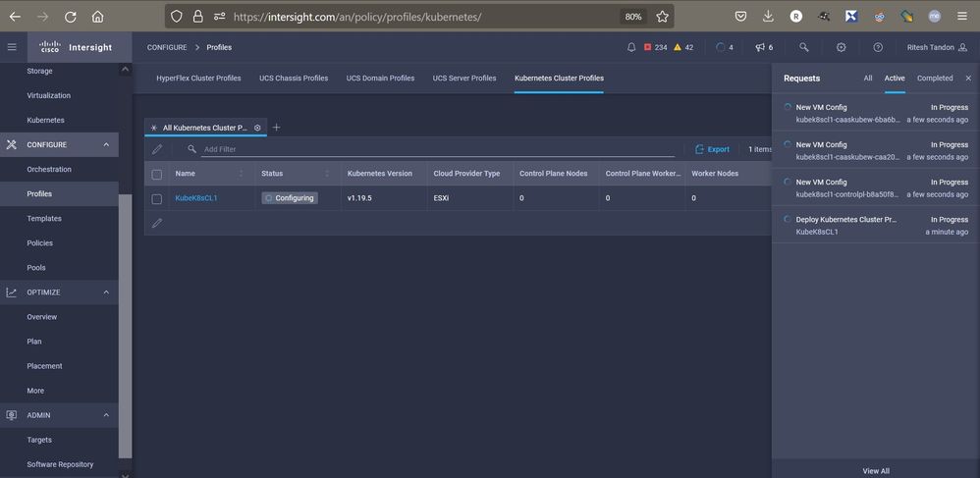Click the 80% zoom indicator
Image resolution: width=980 pixels, height=478 pixels.
(633, 17)
